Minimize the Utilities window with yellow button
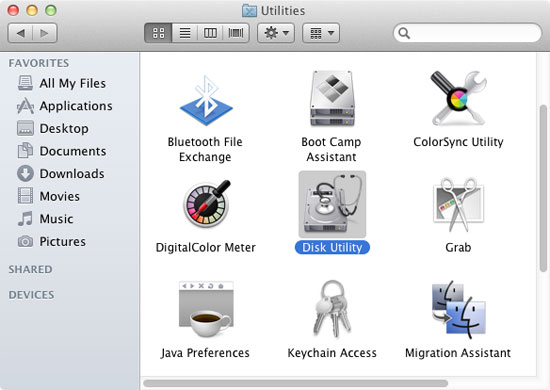Viewport: 550px width, 390px height. point(32,10)
